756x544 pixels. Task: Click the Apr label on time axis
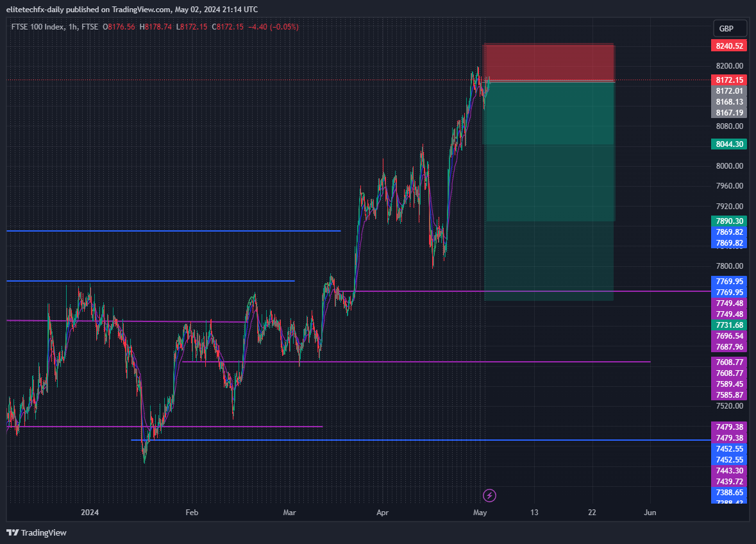382,513
